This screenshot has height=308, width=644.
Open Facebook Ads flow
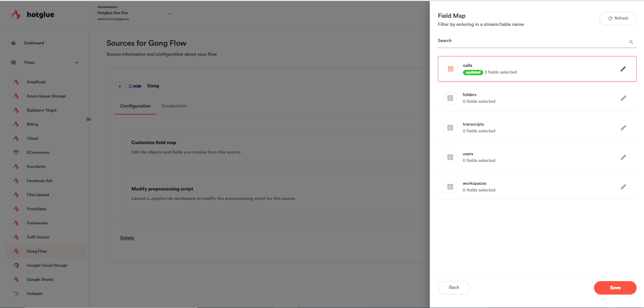click(x=40, y=181)
